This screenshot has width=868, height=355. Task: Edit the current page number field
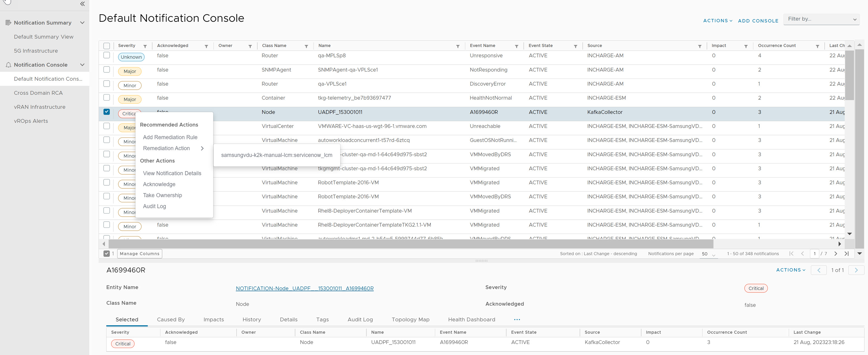click(x=814, y=254)
